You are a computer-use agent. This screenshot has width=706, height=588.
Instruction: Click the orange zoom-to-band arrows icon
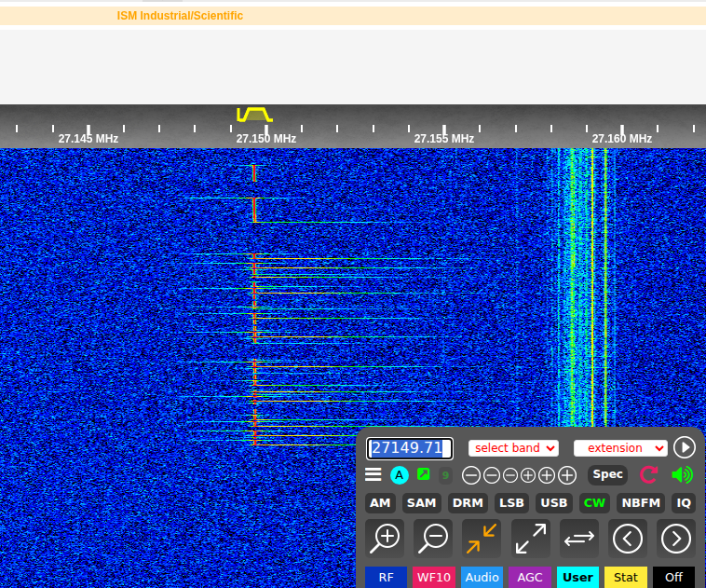pos(482,538)
